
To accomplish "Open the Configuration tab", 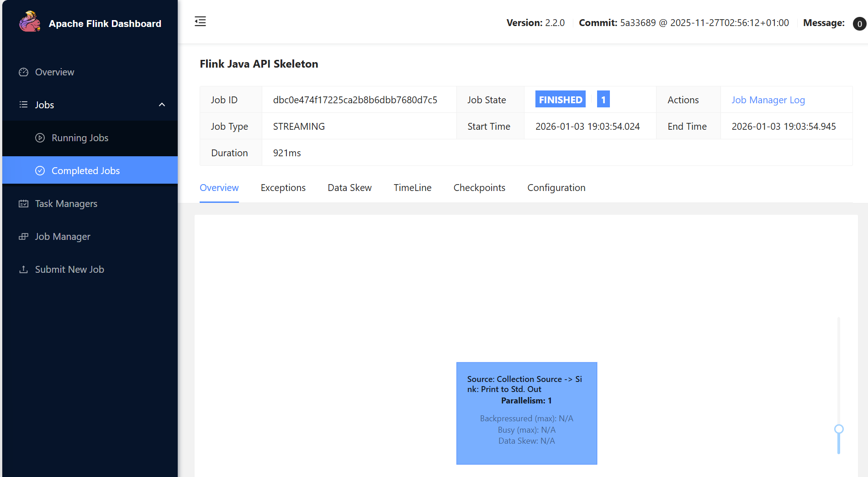I will point(556,188).
